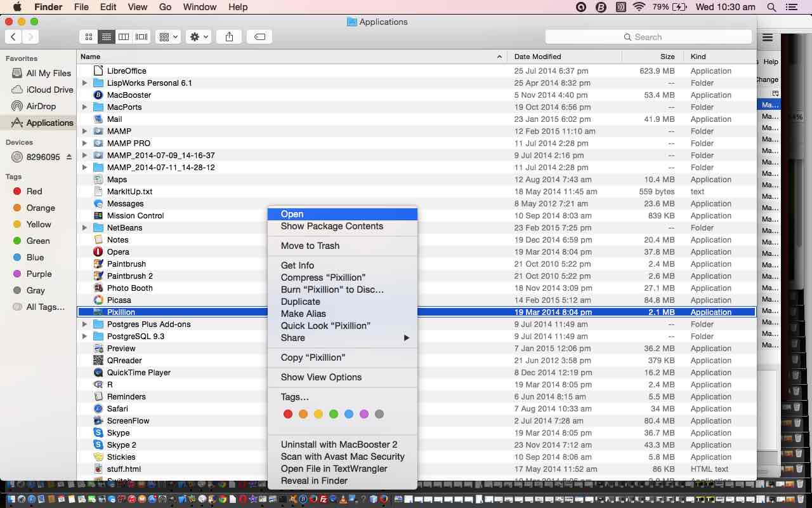Click the Finder search field
Image resolution: width=812 pixels, height=508 pixels.
click(x=648, y=37)
